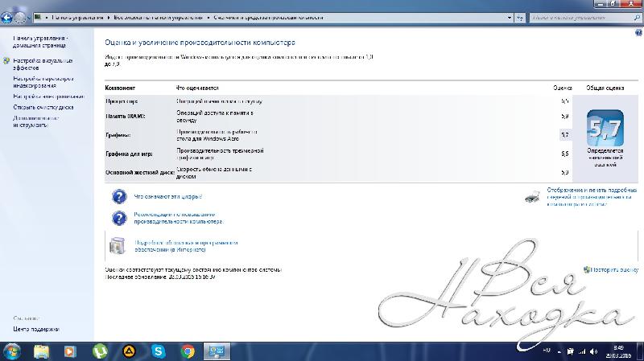Click the Windows Start orb
644x361 pixels.
[x=12, y=351]
